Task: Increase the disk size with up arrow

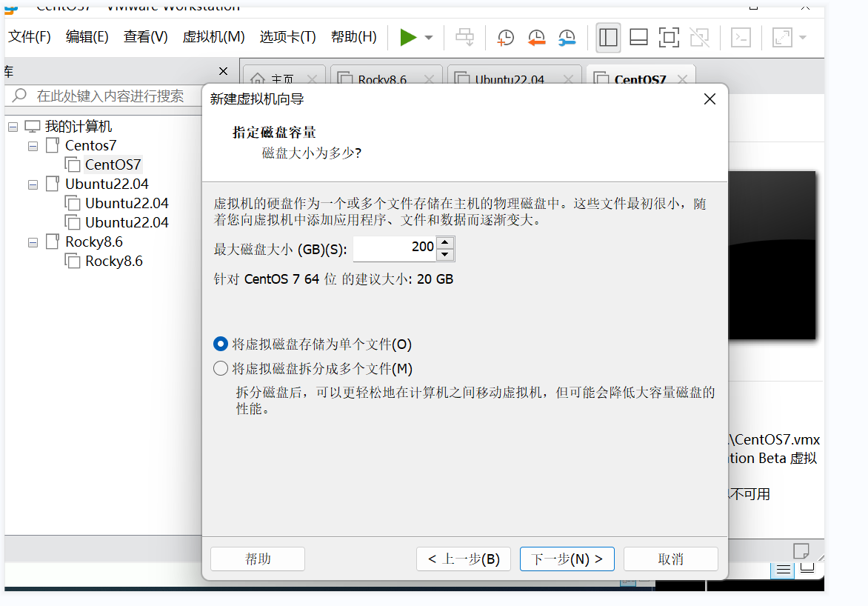Action: 445,242
